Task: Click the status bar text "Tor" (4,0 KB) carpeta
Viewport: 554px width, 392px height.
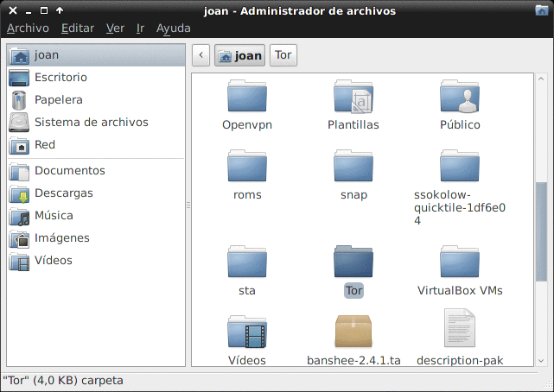Action: click(63, 381)
